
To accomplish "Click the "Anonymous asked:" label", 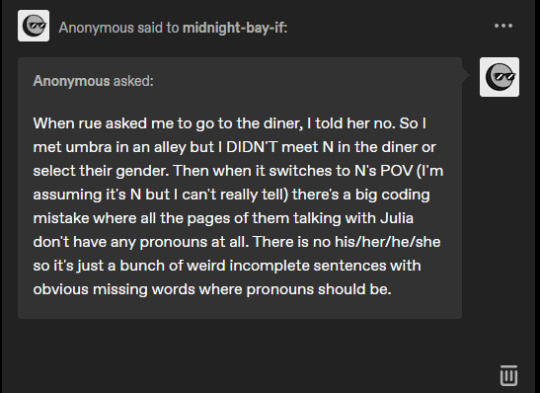I will pyautogui.click(x=93, y=81).
